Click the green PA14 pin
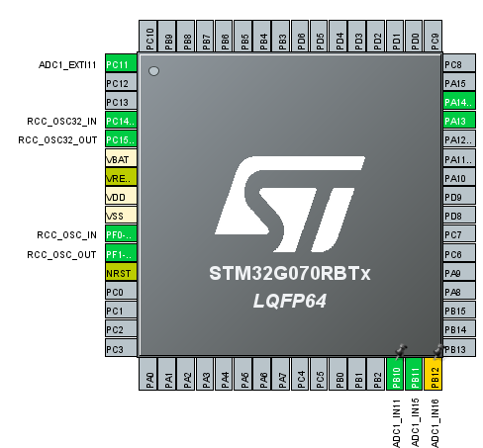The image size is (483, 448). (x=459, y=102)
